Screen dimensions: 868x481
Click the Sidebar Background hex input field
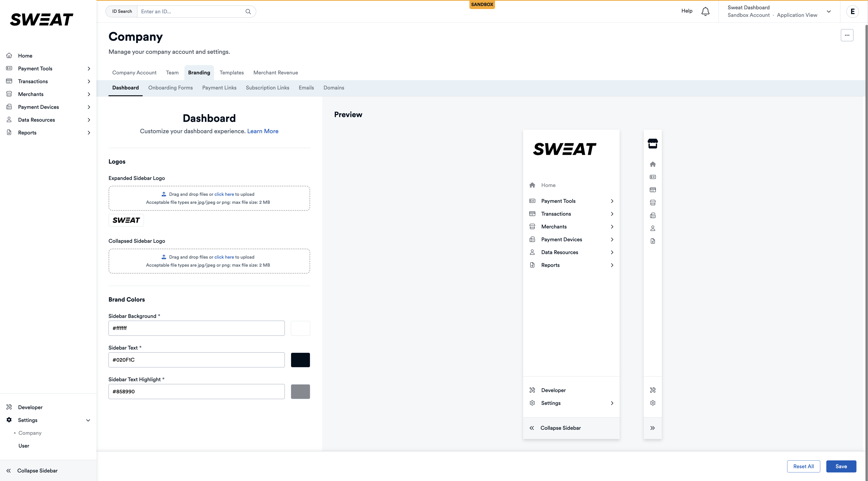pos(196,328)
